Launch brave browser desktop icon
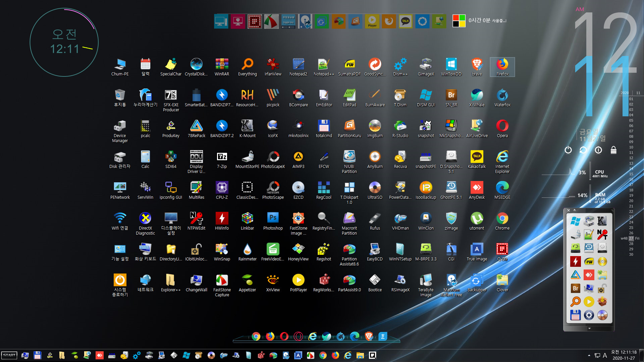 [x=477, y=67]
